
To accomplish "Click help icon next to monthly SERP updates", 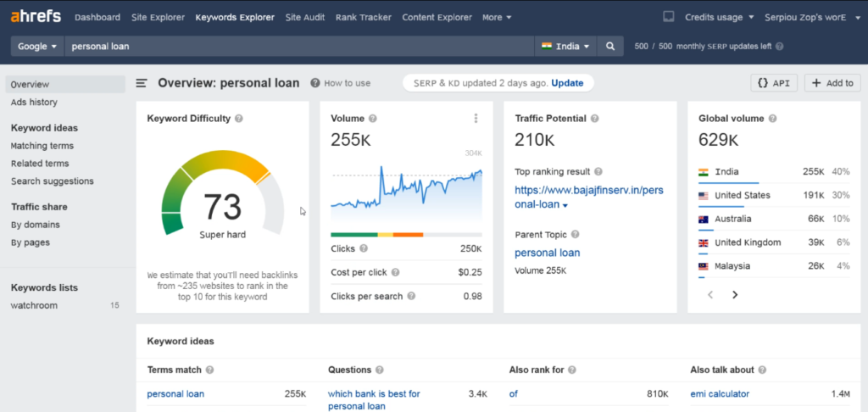I will [x=780, y=47].
